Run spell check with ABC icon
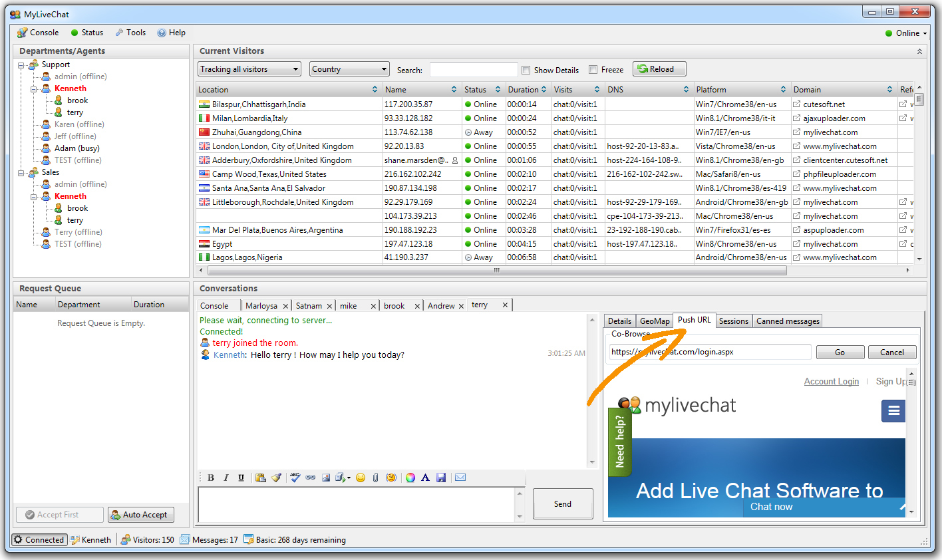 [x=295, y=478]
